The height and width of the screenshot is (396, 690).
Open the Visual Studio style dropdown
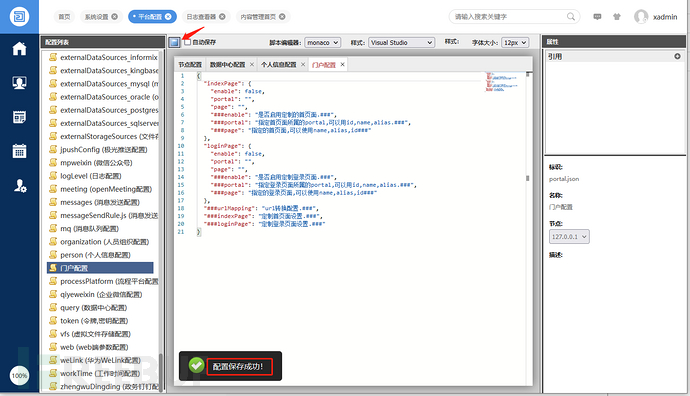click(401, 42)
